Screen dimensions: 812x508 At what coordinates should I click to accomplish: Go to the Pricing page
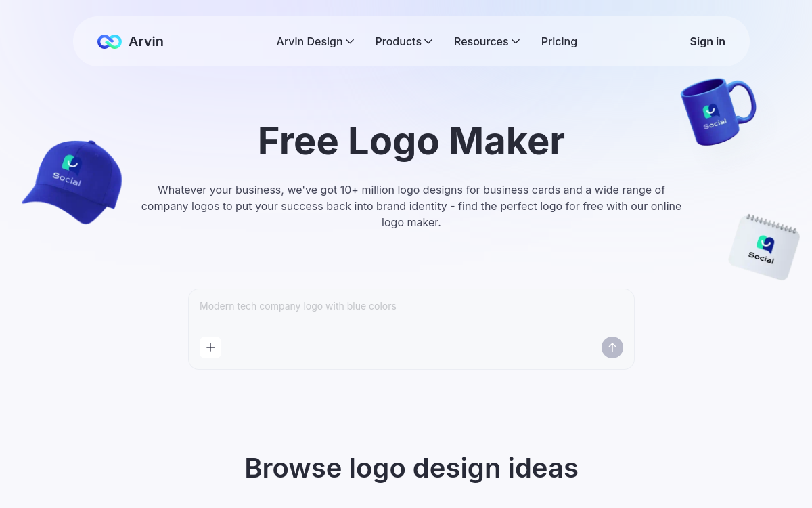[559, 41]
